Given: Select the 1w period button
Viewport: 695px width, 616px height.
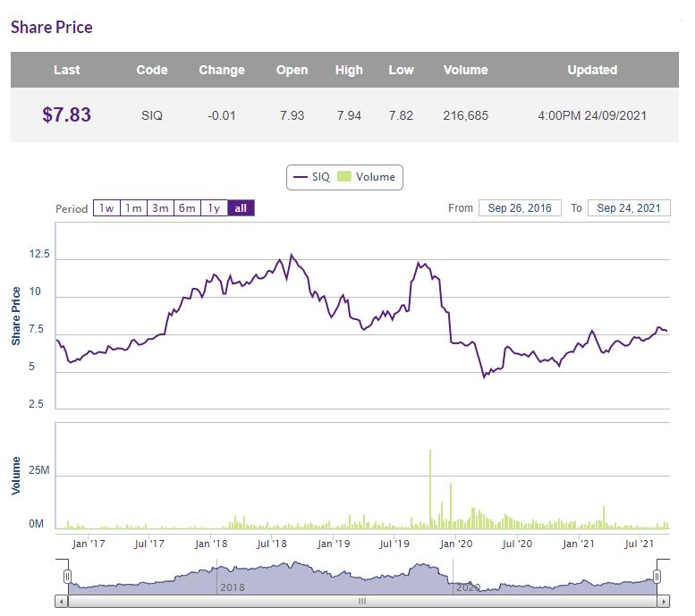Looking at the screenshot, I should (106, 208).
